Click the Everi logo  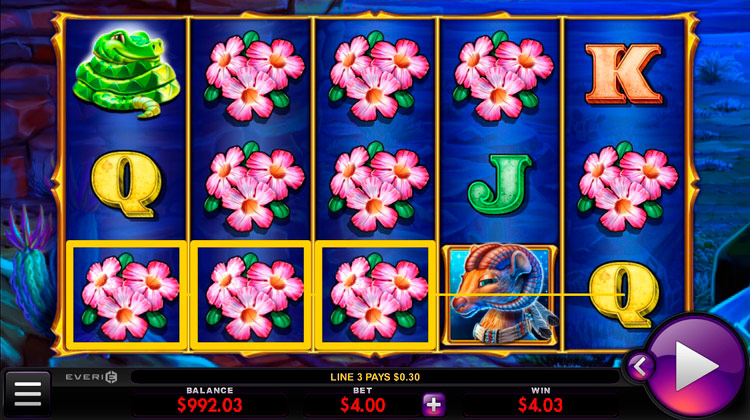[x=92, y=377]
